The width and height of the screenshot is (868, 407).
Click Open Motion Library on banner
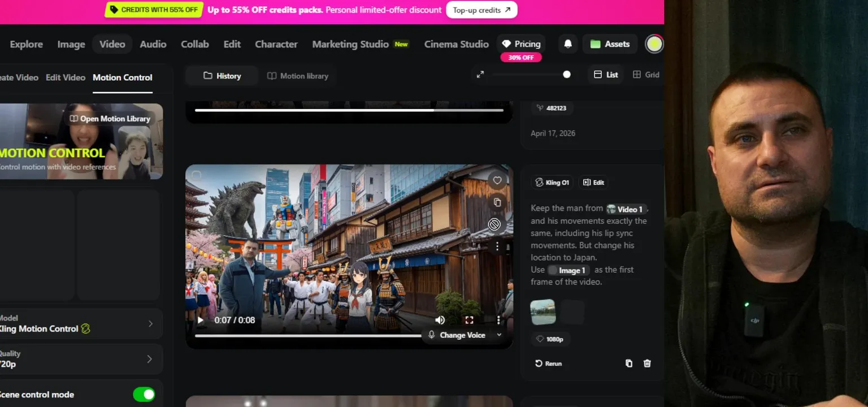click(x=110, y=119)
